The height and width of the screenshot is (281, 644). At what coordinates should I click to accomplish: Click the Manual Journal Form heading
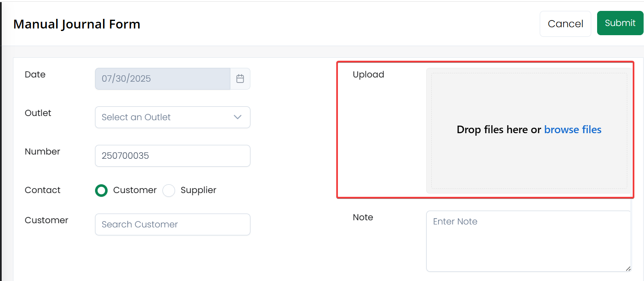pyautogui.click(x=77, y=24)
